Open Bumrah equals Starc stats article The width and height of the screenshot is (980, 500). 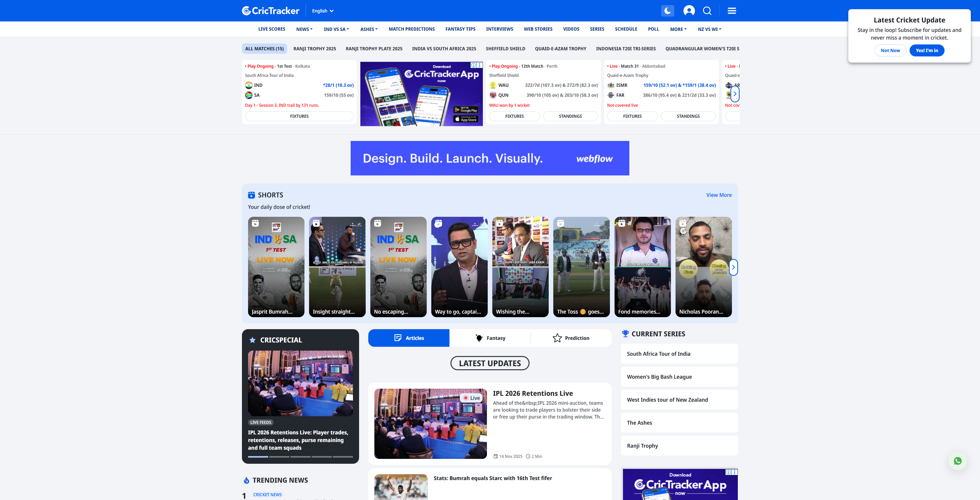point(493,478)
